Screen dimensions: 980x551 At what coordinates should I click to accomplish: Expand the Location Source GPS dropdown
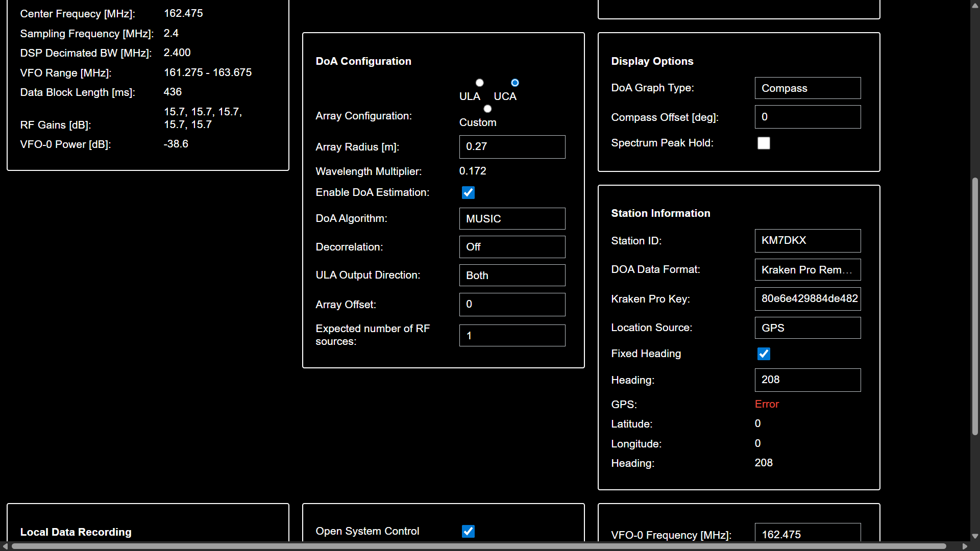[x=807, y=328]
